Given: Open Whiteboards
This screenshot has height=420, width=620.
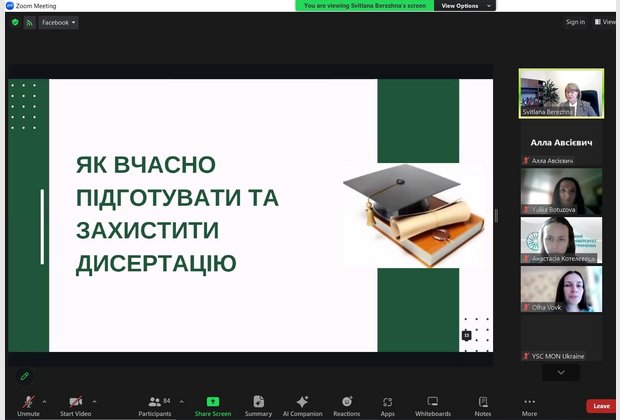Looking at the screenshot, I should click(x=433, y=406).
